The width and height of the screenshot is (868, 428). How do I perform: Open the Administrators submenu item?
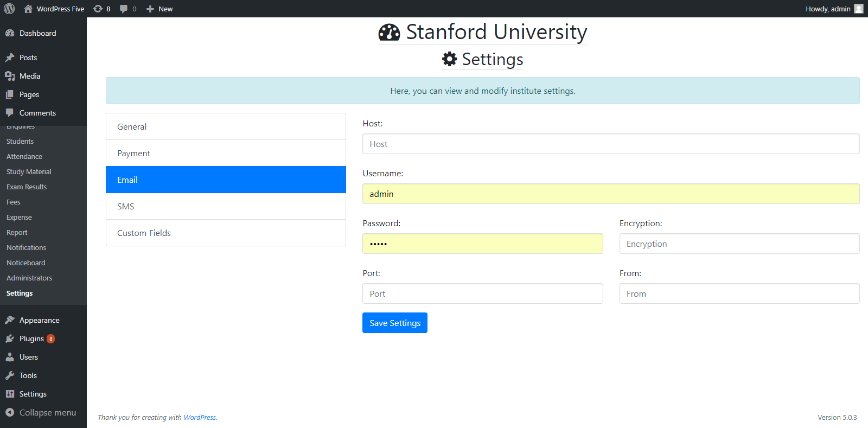29,278
